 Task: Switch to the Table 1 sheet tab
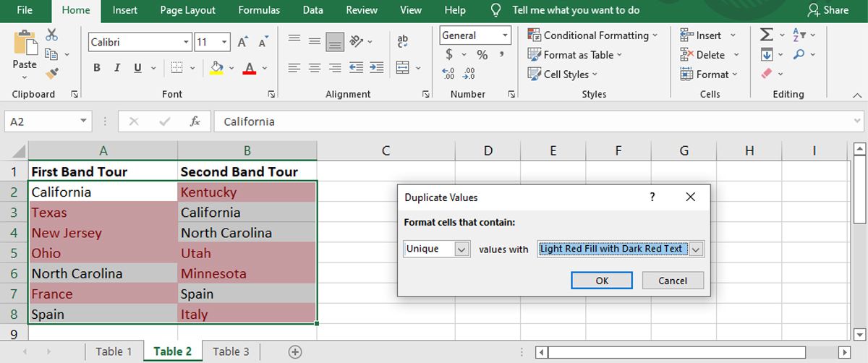tap(114, 351)
